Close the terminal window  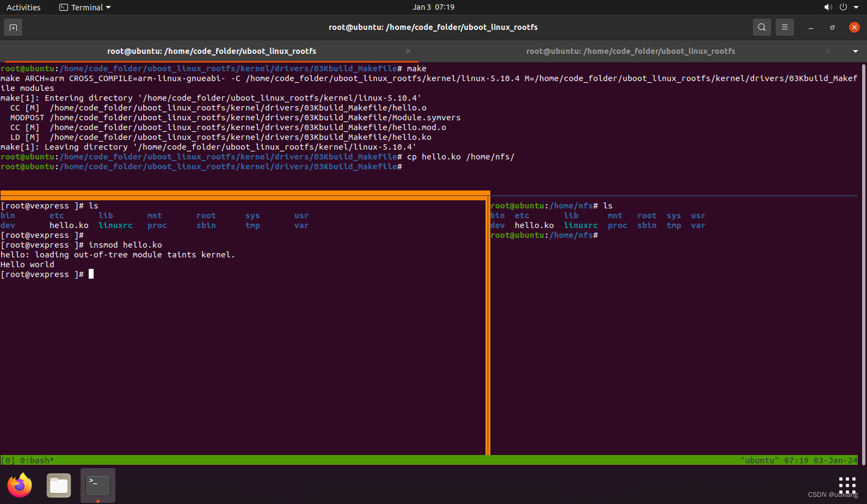854,27
